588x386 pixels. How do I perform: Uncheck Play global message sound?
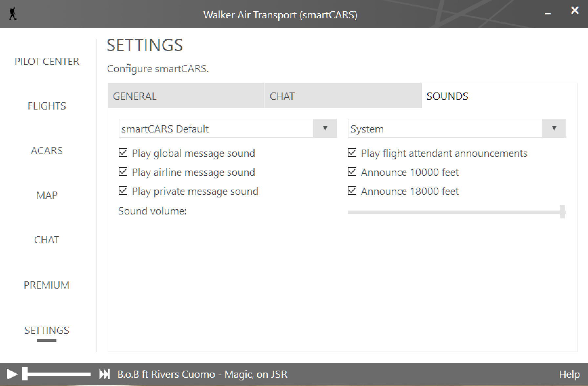tap(123, 153)
